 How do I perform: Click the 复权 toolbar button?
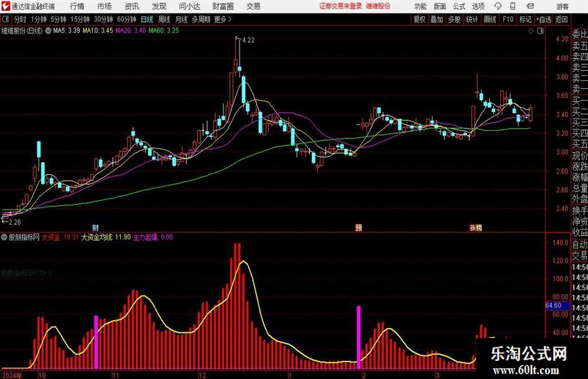tap(419, 19)
